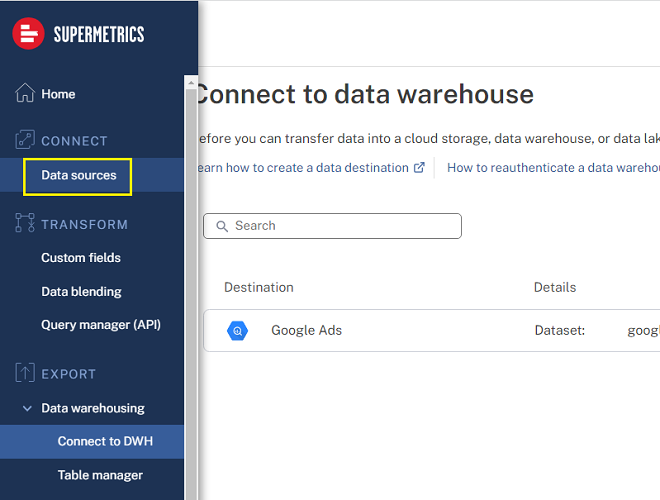The height and width of the screenshot is (500, 660).
Task: Select Connect to DWH item
Action: tap(92, 441)
